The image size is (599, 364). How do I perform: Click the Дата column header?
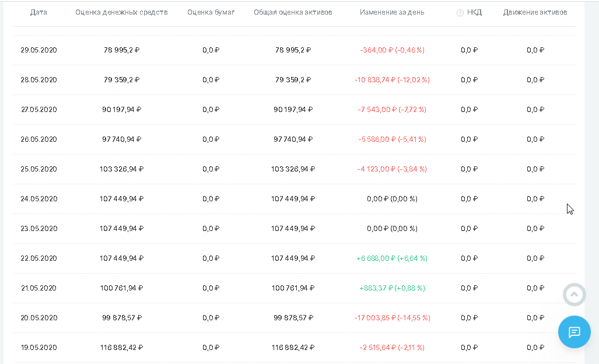coord(38,12)
